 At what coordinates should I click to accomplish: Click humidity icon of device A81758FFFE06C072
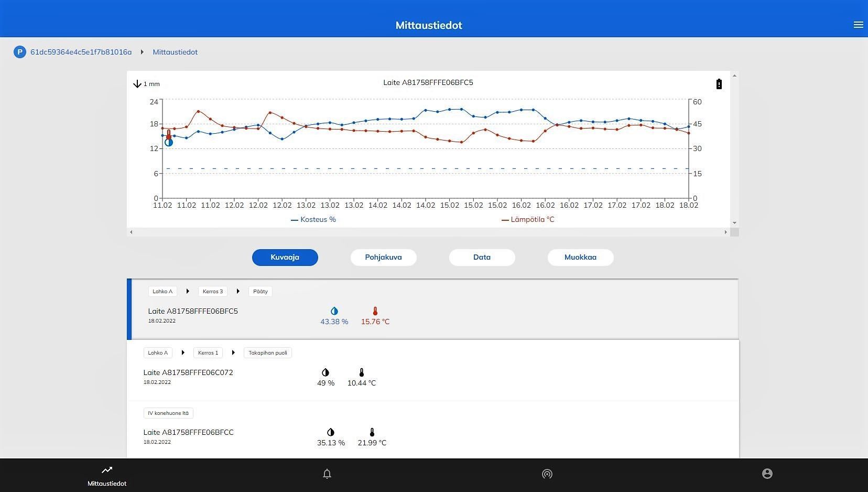325,372
